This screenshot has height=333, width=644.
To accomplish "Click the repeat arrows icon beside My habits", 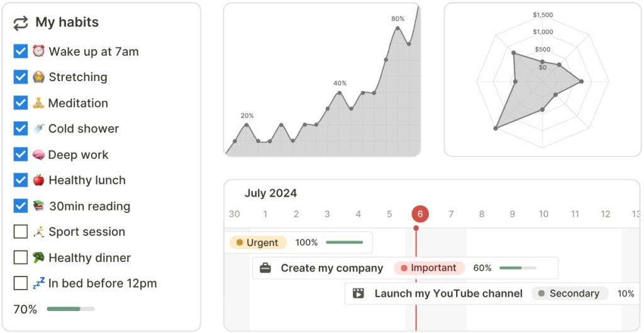I will (x=21, y=23).
